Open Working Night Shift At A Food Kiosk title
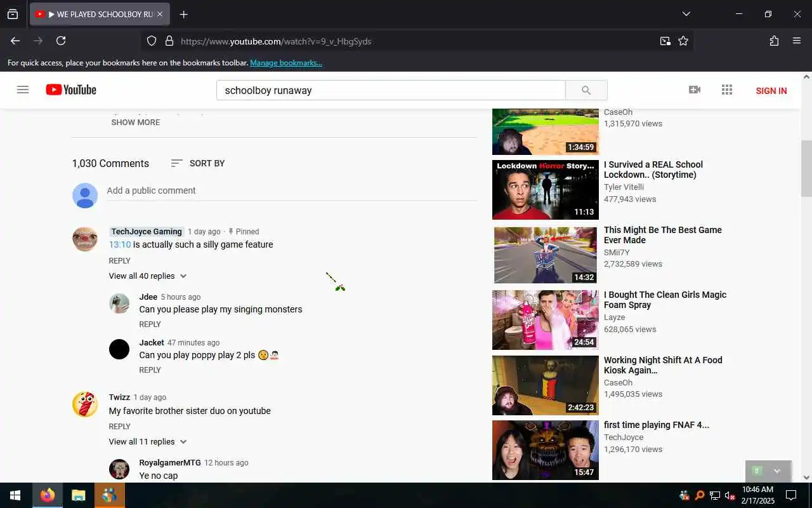Screen dimensions: 812x508 tap(664, 365)
